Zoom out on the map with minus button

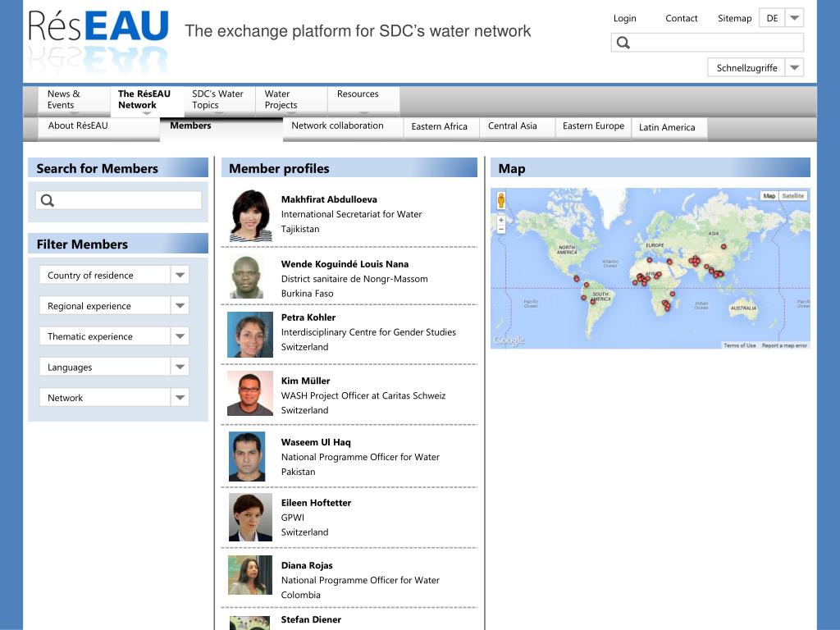(x=501, y=230)
